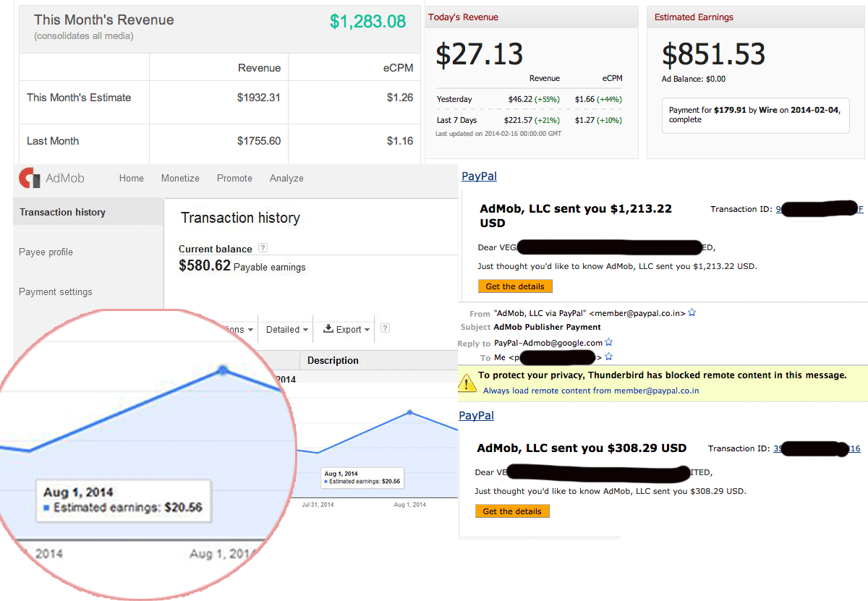Click the Jul 31, 2014 axis label
The image size is (868, 601).
tap(318, 504)
